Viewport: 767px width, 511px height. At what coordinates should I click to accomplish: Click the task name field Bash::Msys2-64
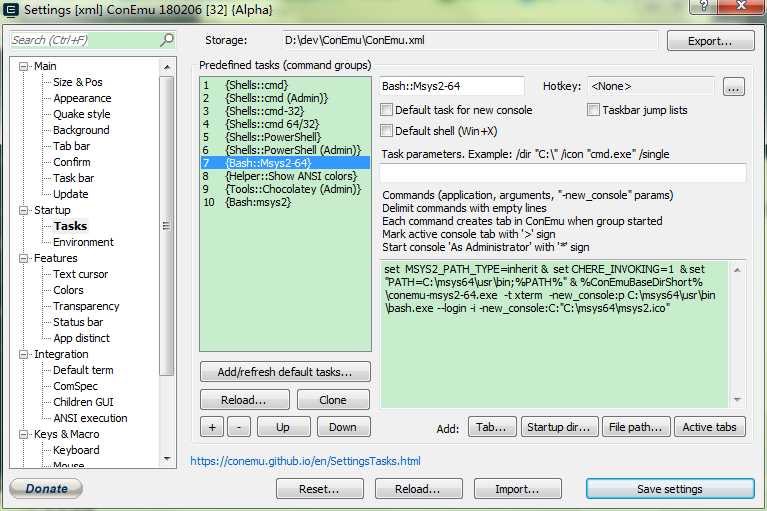coord(451,87)
